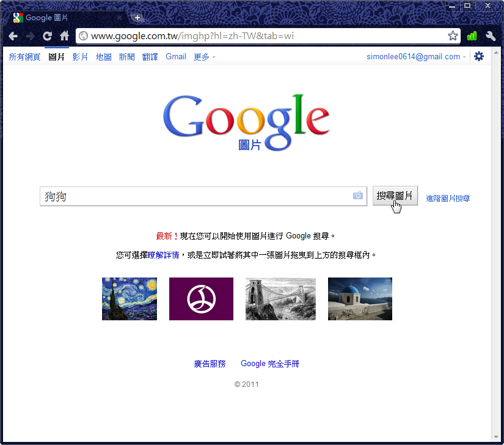Go to the browser home icon
Image resolution: width=504 pixels, height=445 pixels.
click(x=64, y=35)
